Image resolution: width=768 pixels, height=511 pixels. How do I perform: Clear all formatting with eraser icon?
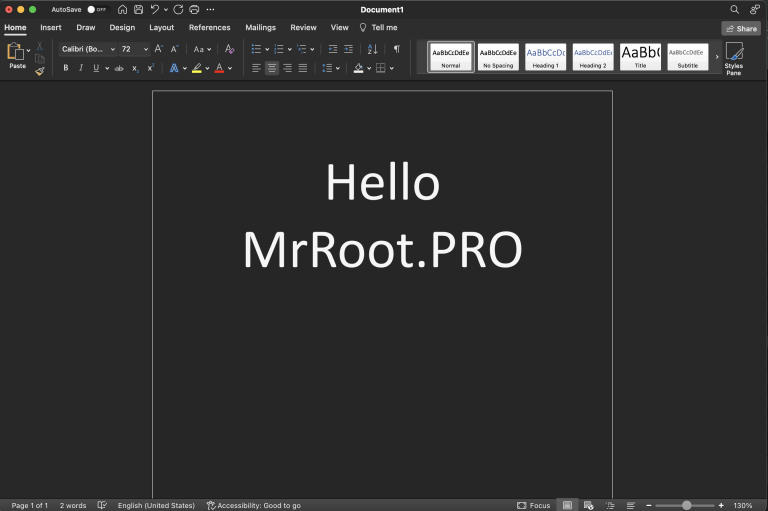click(x=229, y=49)
